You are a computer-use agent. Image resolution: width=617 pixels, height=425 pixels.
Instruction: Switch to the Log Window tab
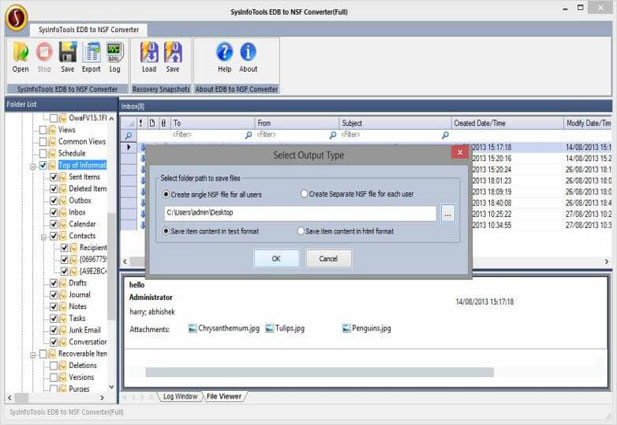pyautogui.click(x=180, y=396)
